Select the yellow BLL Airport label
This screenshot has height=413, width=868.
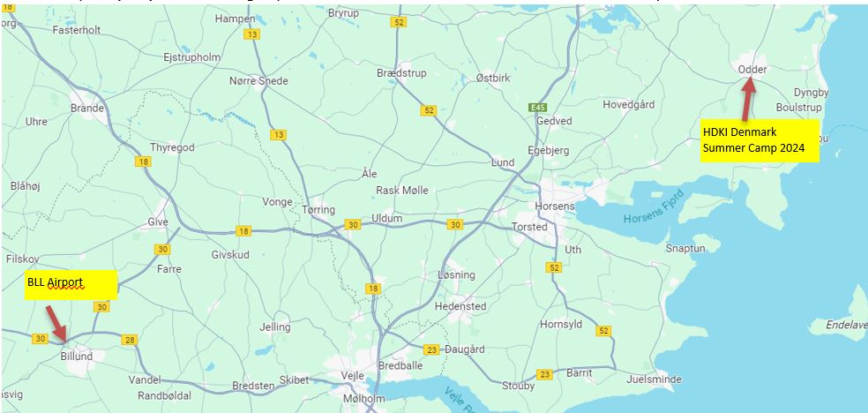(71, 284)
